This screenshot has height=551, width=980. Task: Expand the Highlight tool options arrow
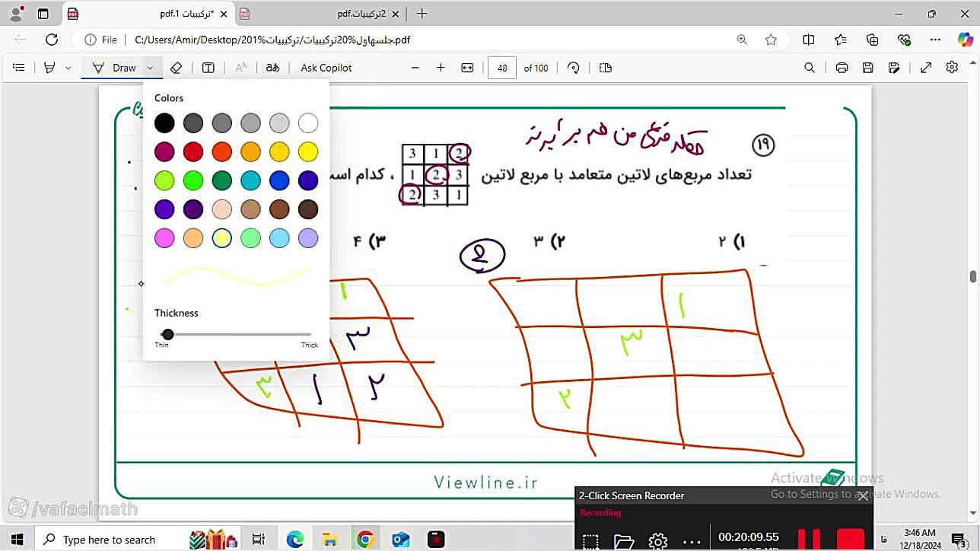point(68,68)
